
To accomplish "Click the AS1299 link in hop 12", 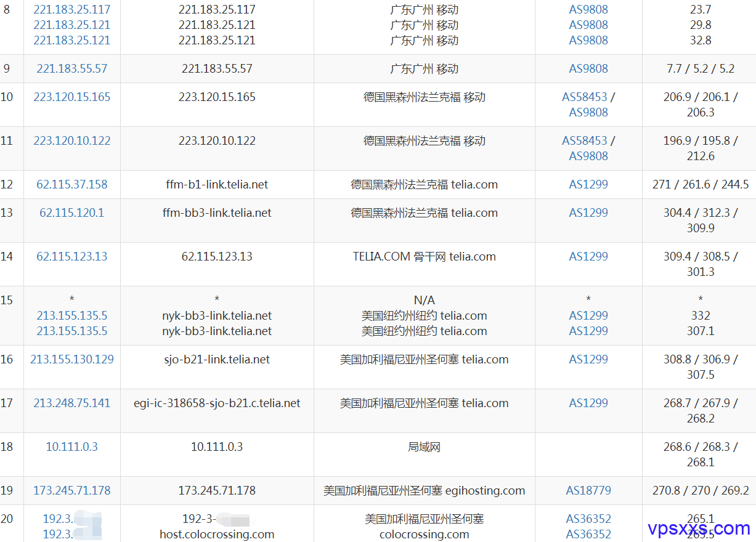I will click(x=588, y=184).
